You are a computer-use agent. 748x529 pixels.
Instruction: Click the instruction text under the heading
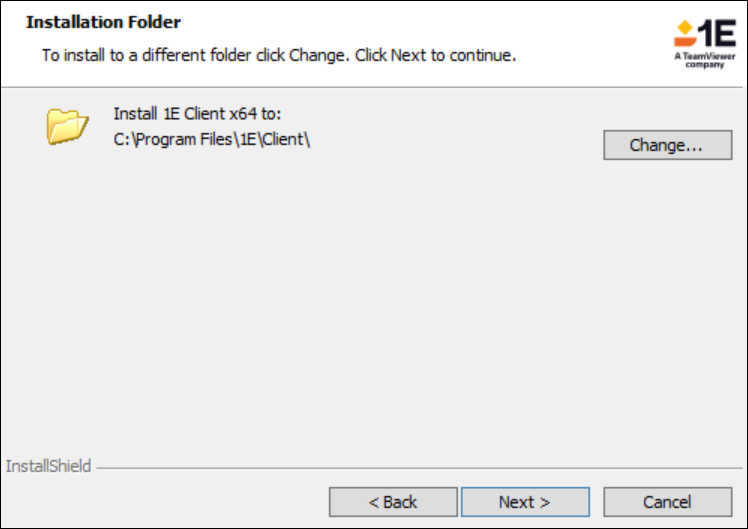click(x=278, y=54)
